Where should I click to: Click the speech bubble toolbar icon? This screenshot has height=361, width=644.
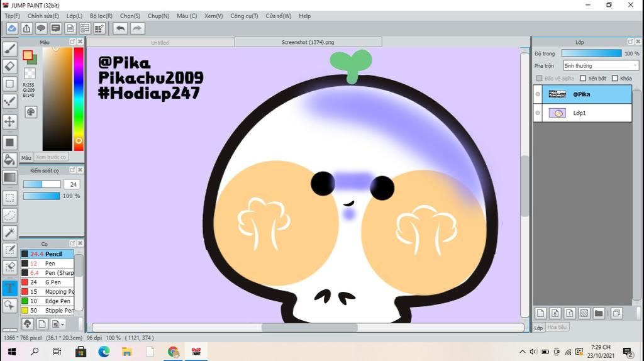[x=41, y=28]
